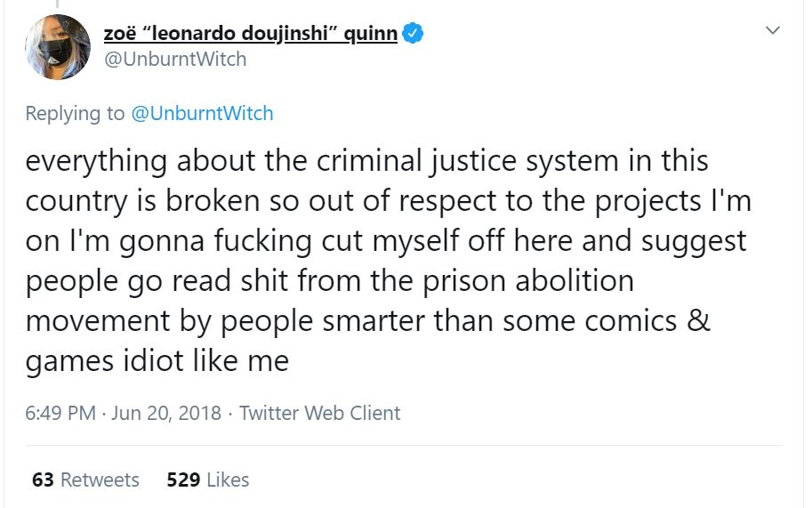The width and height of the screenshot is (812, 508).
Task: Click the closing words "games idiot like me"
Action: click(x=157, y=361)
